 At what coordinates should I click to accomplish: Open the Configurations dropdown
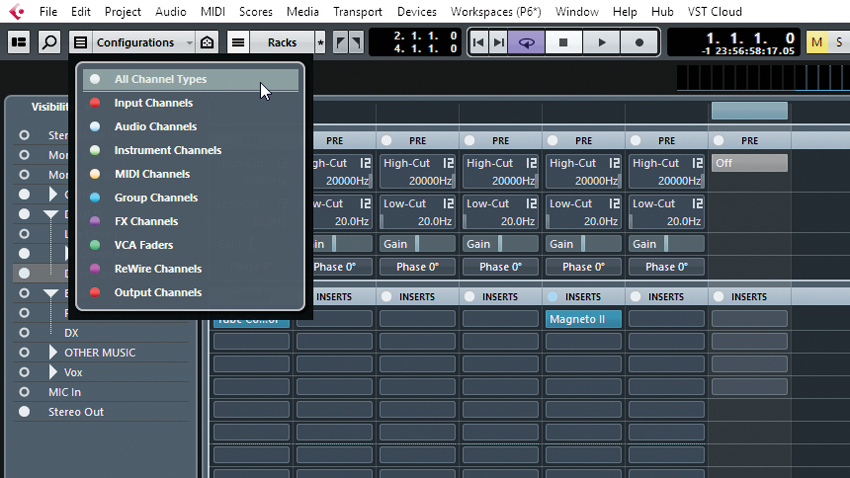(142, 42)
